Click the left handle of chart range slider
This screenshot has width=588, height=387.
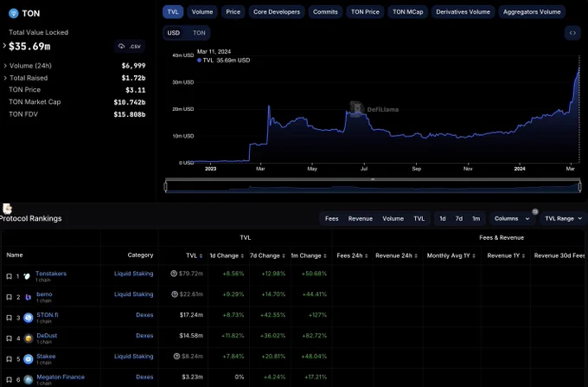click(x=166, y=186)
